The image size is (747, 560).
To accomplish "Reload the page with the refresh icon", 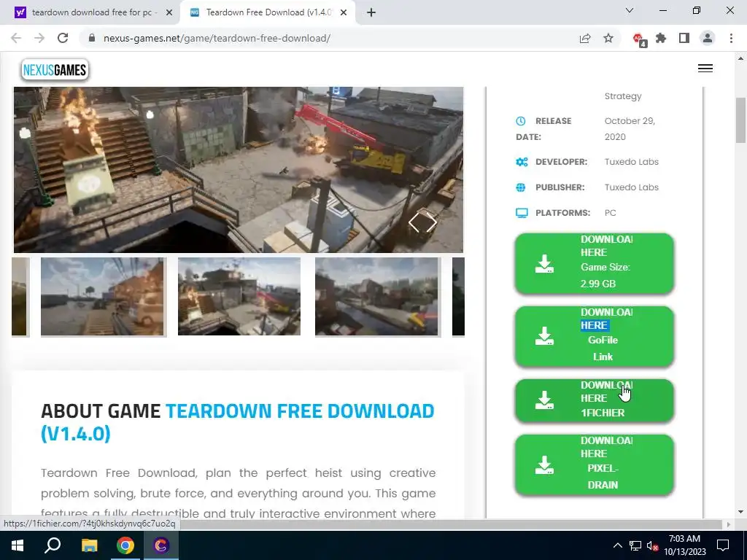I will (63, 38).
